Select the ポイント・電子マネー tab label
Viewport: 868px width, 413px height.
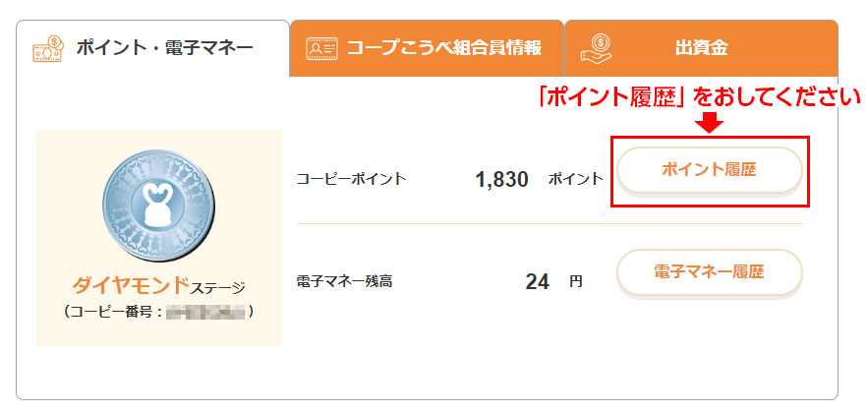[164, 47]
